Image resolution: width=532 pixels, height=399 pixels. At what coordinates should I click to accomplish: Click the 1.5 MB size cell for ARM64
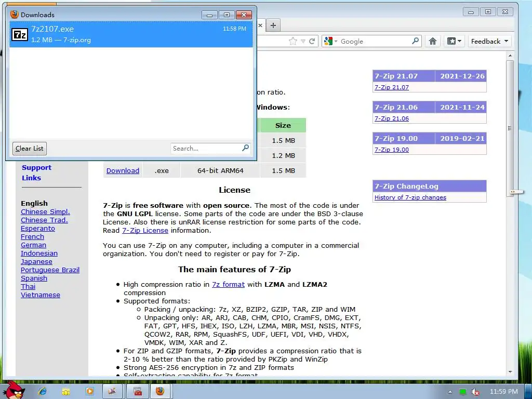283,170
